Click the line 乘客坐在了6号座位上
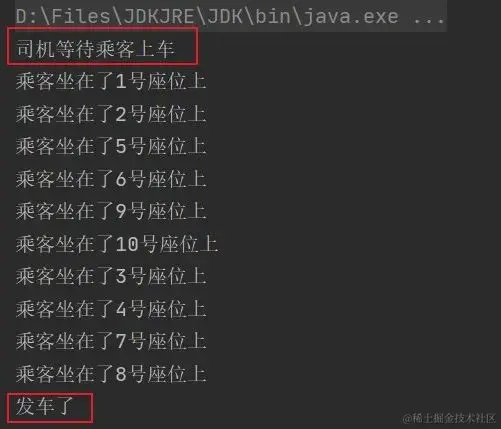This screenshot has height=429, width=501. (x=111, y=179)
